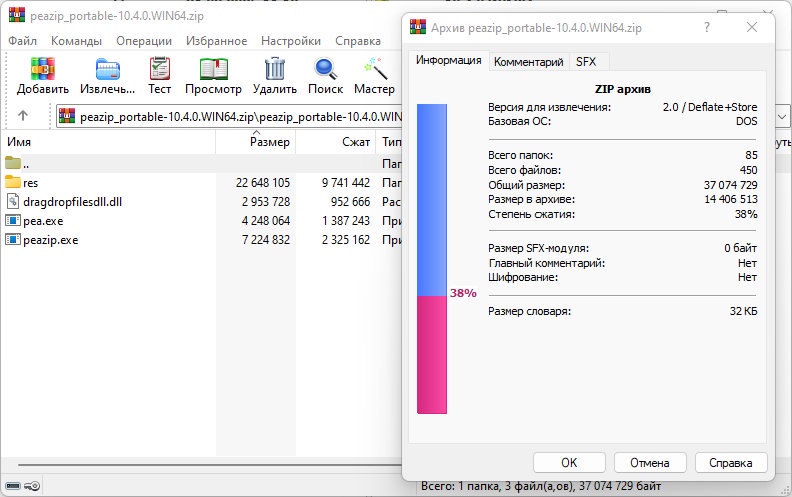Click the WinRAR icon in main window title
792x497 pixels.
[17, 14]
